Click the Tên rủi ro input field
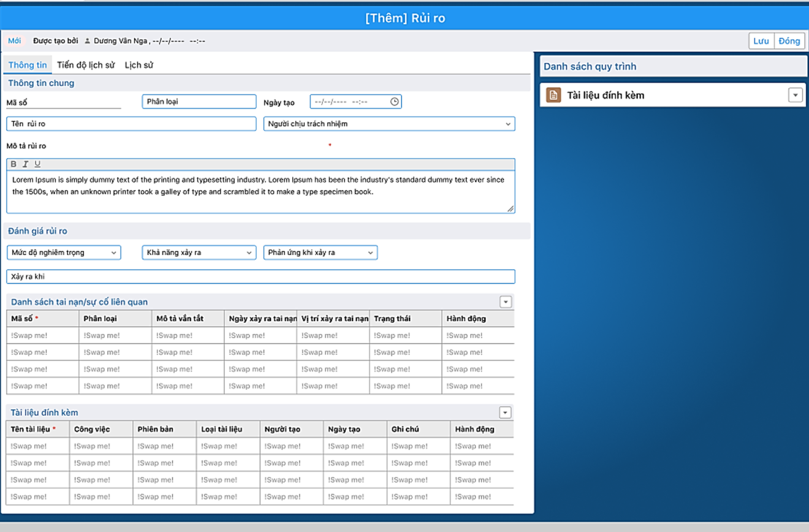This screenshot has height=532, width=809. (131, 124)
